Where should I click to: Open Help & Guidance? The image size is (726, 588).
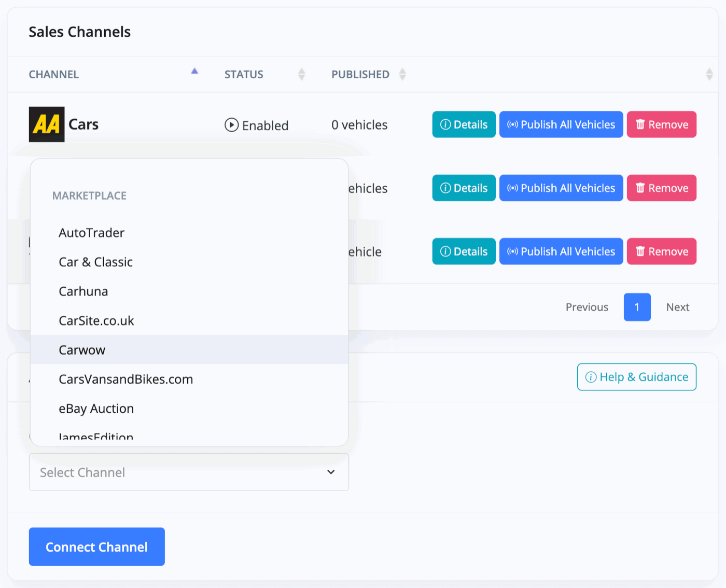pyautogui.click(x=637, y=377)
